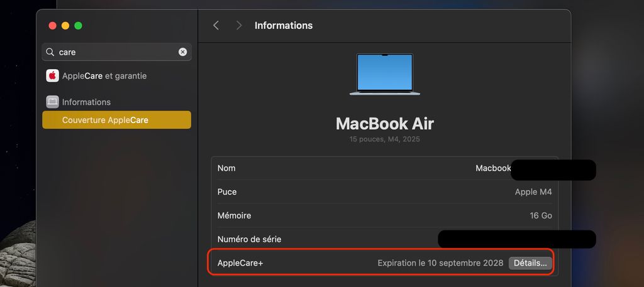Click the Nom row computer name
This screenshot has height=287, width=644.
pyautogui.click(x=493, y=168)
